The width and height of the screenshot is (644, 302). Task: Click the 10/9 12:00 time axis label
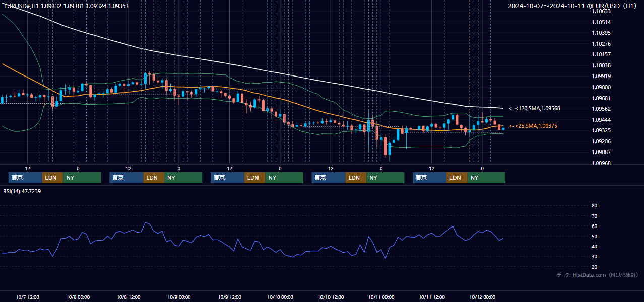pos(229,297)
